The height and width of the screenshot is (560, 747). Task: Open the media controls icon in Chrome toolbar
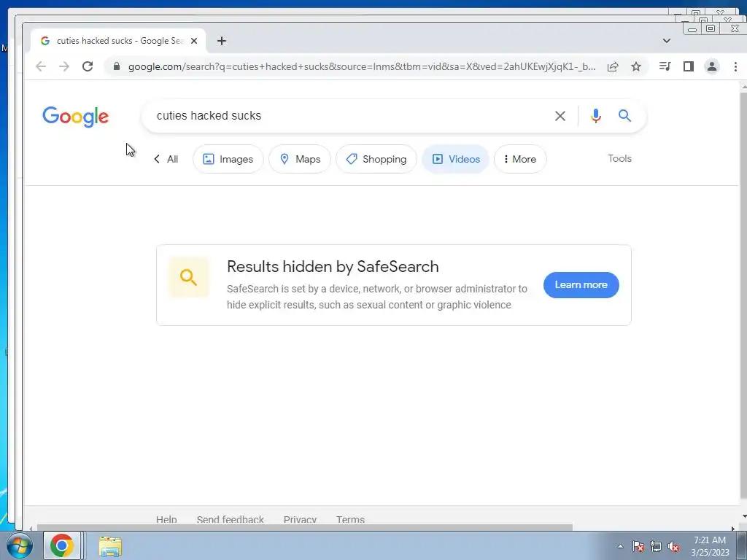coord(665,66)
